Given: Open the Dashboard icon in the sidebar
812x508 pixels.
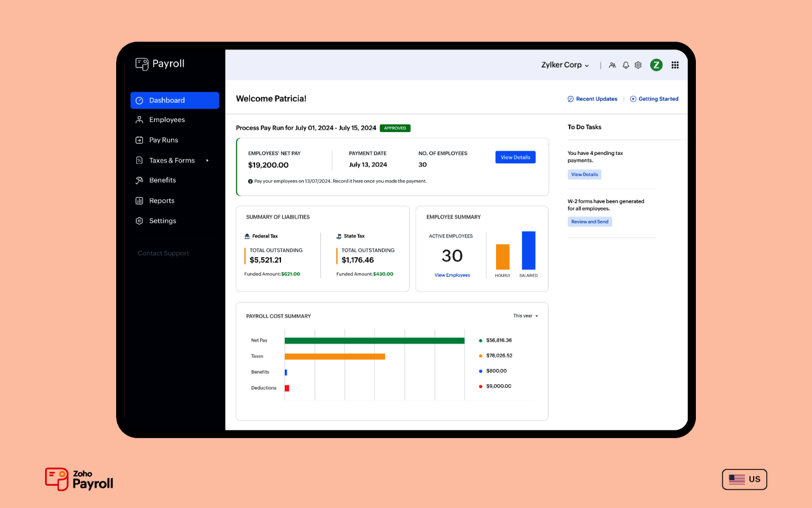Looking at the screenshot, I should click(x=139, y=100).
